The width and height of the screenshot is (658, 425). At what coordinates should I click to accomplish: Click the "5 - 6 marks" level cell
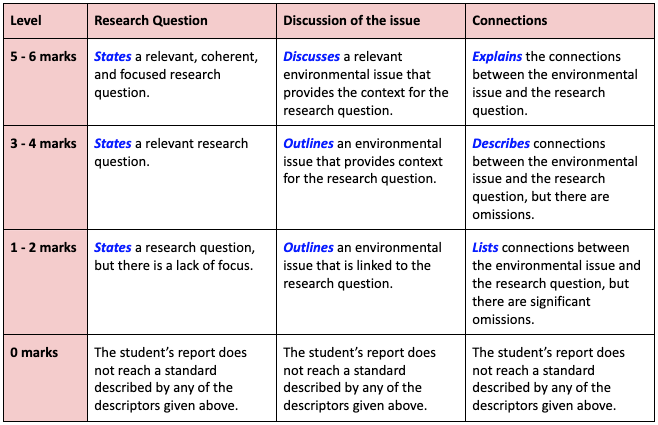point(43,57)
